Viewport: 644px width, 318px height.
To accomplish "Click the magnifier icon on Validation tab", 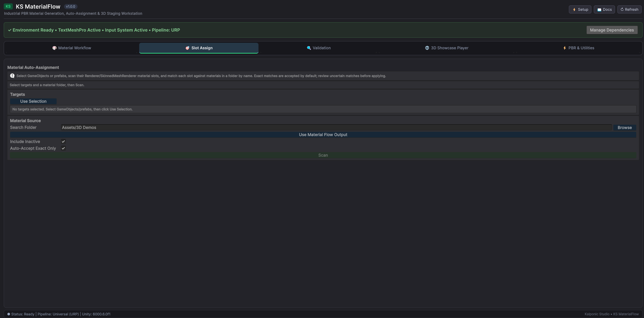I will 309,48.
